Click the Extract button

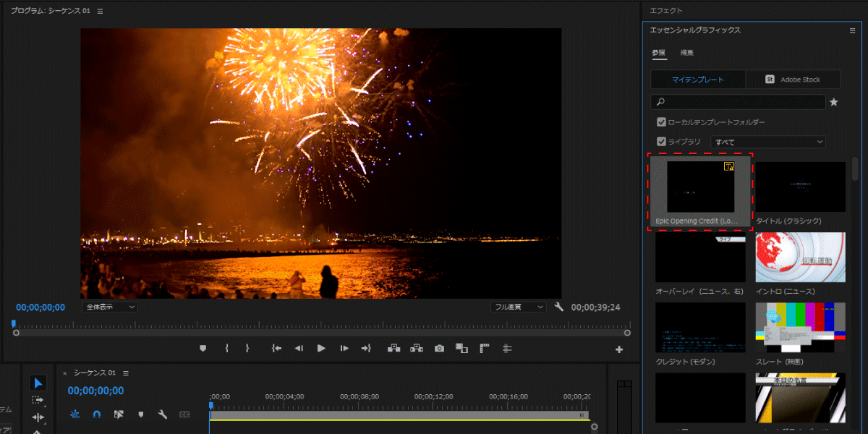click(417, 348)
